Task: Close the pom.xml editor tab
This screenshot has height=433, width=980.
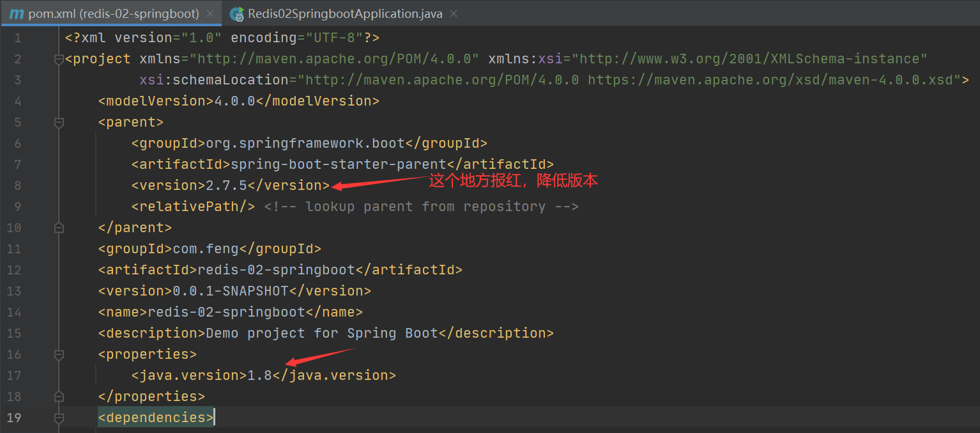Action: tap(211, 13)
